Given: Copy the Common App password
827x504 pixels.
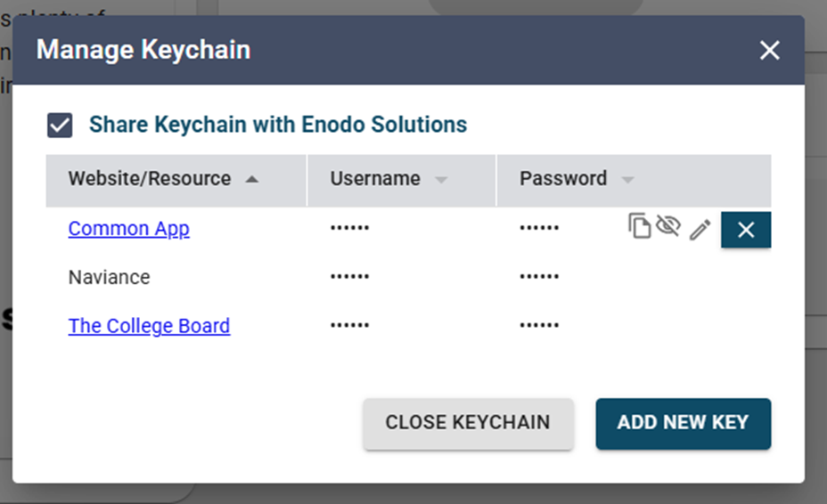Looking at the screenshot, I should coord(639,227).
